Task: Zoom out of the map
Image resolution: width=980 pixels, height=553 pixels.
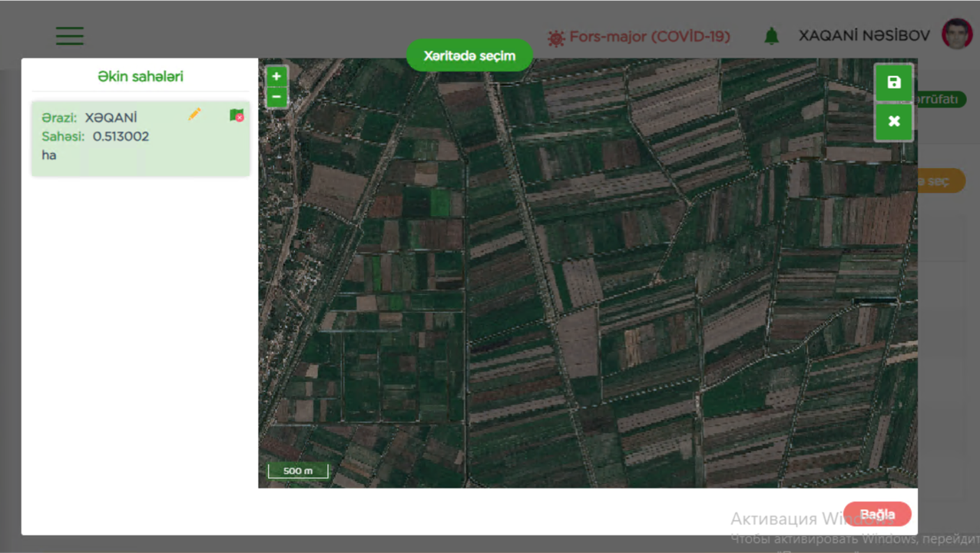Action: [x=276, y=98]
